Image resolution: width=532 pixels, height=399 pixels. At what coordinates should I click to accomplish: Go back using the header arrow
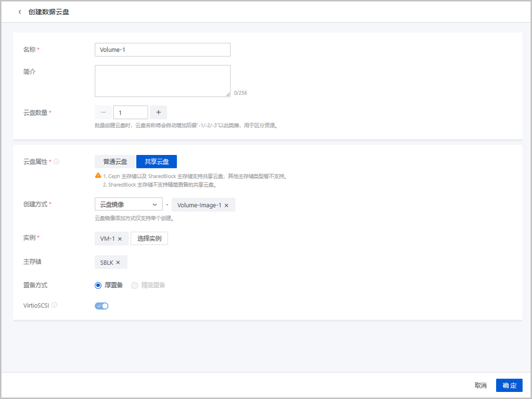[20, 12]
